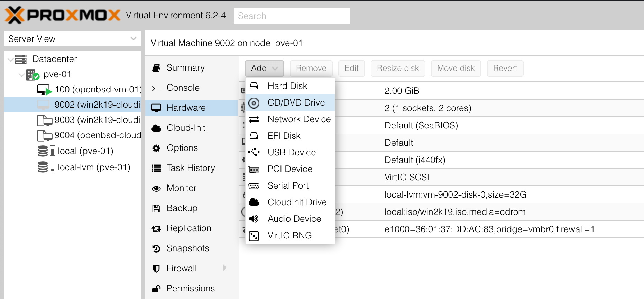644x299 pixels.
Task: Open the Permissions tab
Action: click(192, 288)
